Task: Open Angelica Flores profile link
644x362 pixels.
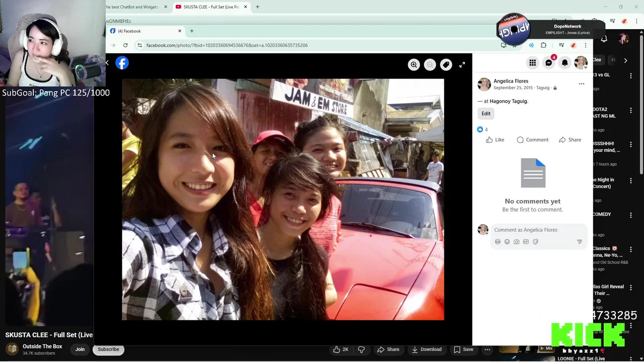Action: point(511,81)
